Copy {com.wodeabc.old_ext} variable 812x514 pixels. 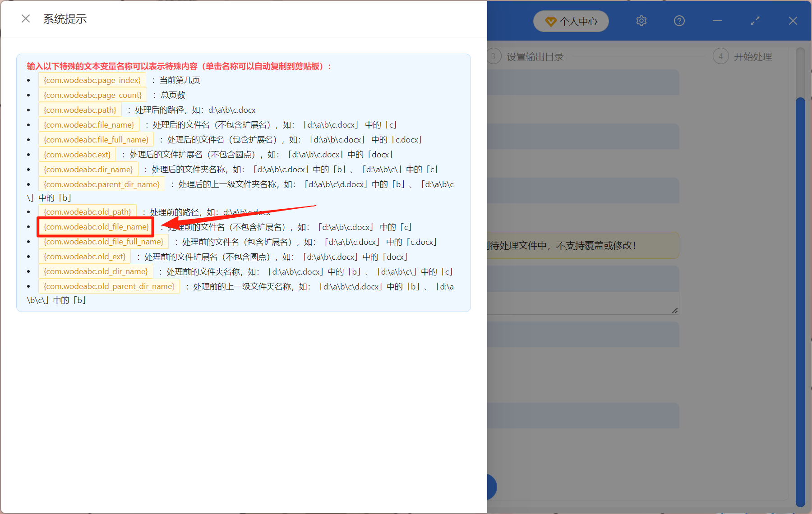[x=84, y=256]
